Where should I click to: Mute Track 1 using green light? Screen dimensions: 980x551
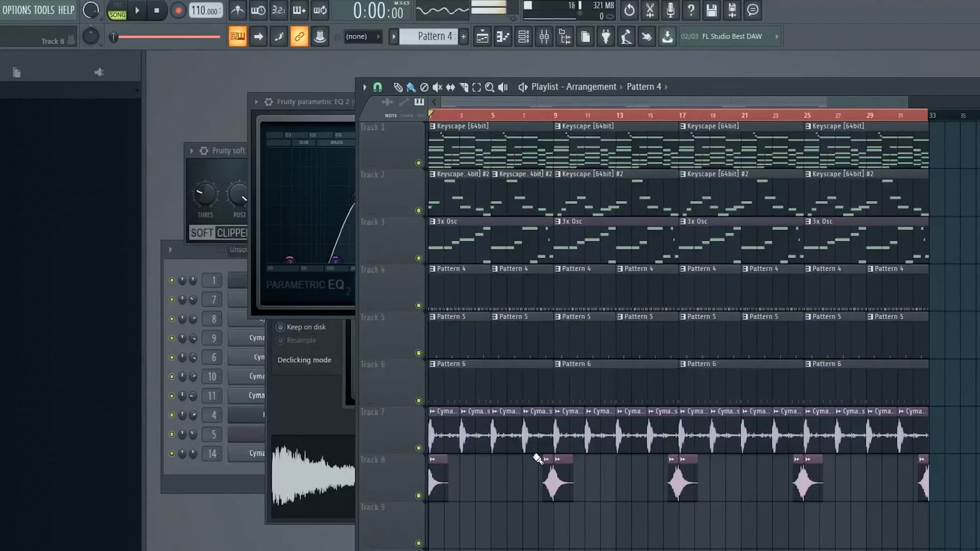[x=419, y=163]
